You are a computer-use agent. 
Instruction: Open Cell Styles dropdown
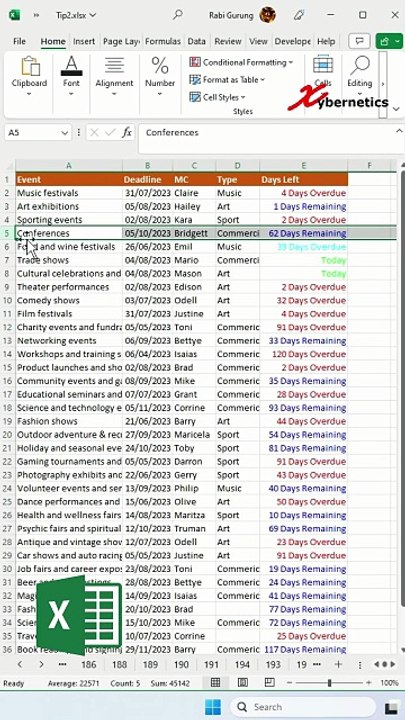point(218,97)
